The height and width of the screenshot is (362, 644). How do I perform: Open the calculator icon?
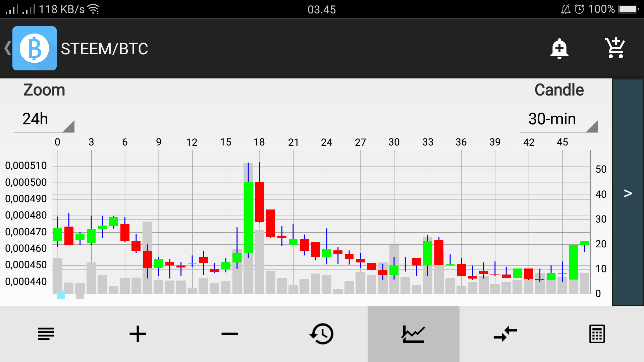pyautogui.click(x=597, y=334)
